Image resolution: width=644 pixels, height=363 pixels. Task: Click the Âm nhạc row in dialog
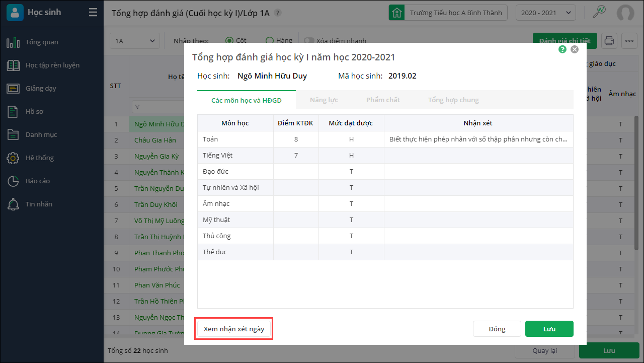coord(385,203)
